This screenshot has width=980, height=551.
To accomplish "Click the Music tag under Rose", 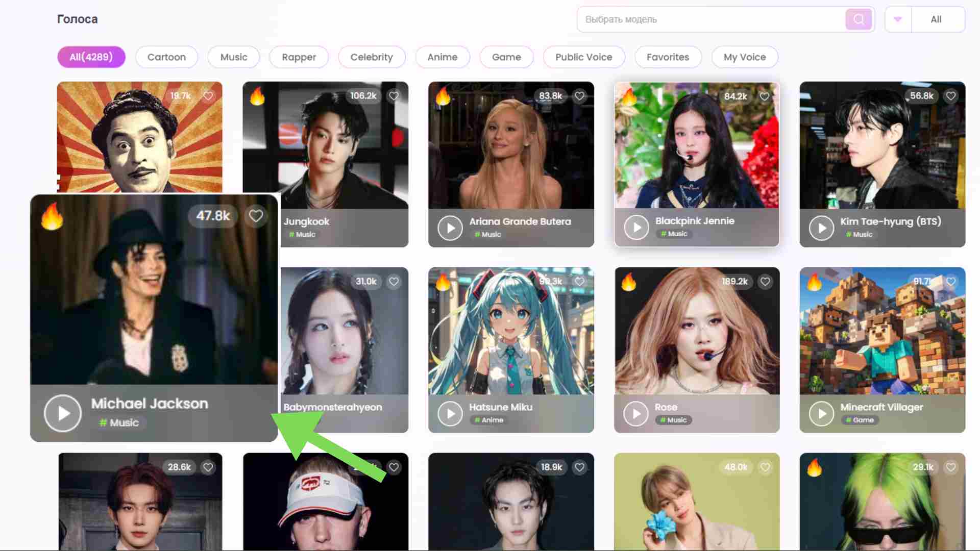I will (x=674, y=420).
